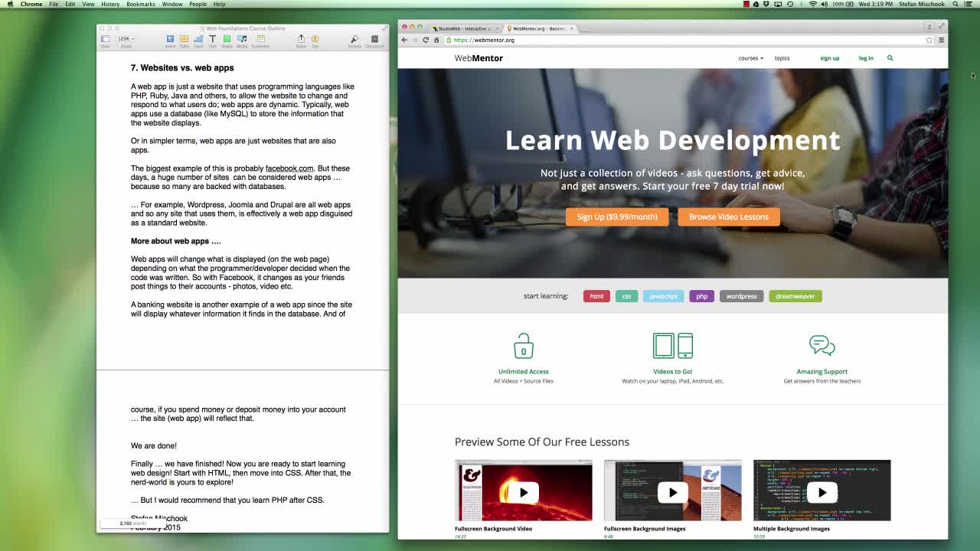Open the Bookmarks menu
The image size is (980, 551).
[x=141, y=4]
